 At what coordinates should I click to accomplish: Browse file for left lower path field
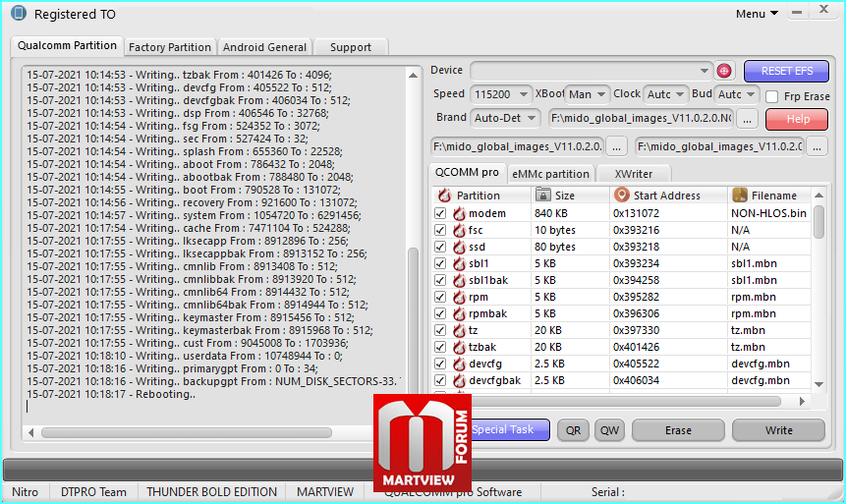point(617,146)
